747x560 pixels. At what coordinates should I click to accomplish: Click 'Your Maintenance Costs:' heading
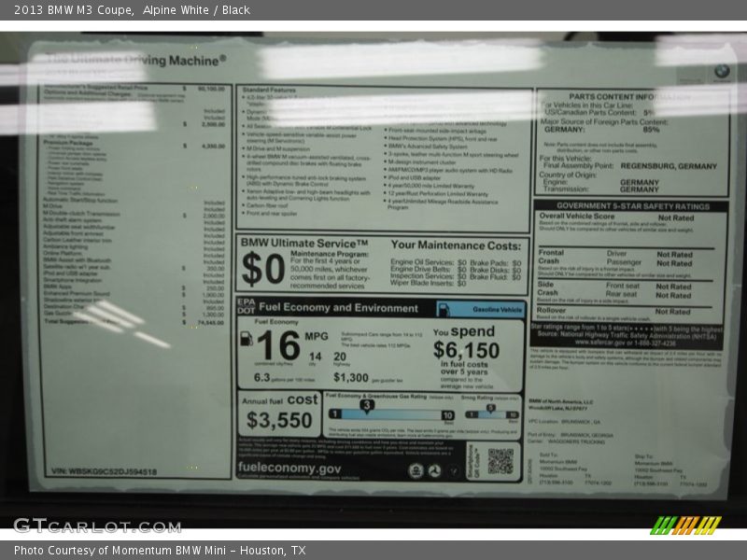456,245
